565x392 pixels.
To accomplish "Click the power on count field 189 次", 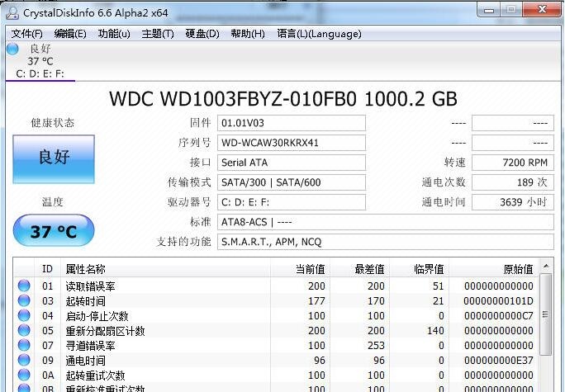I will click(513, 182).
